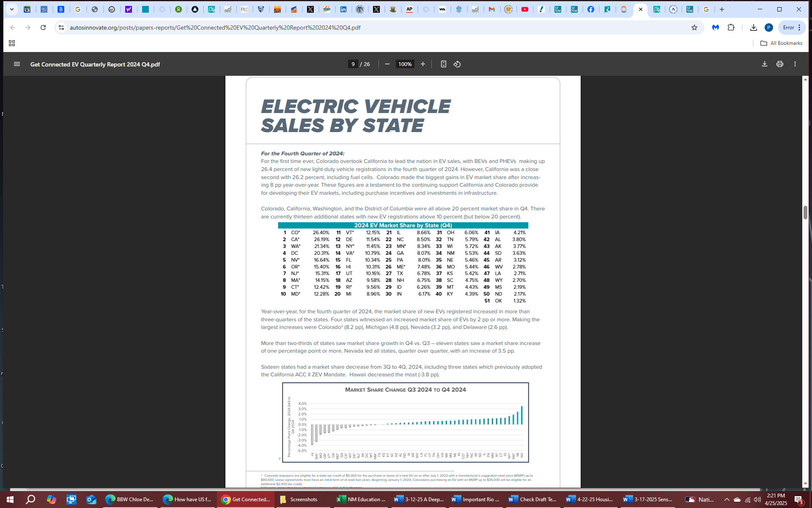Print the PDF document
The height and width of the screenshot is (508, 812).
(x=779, y=64)
